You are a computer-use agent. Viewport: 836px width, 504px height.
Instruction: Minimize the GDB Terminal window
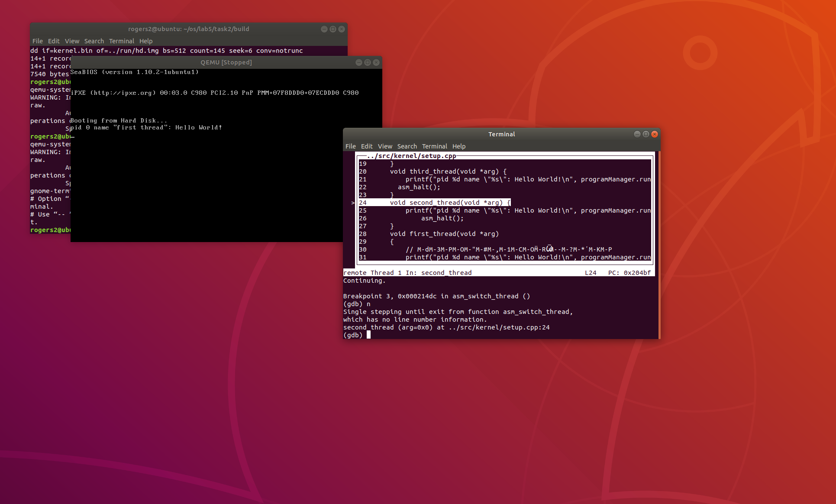(x=637, y=134)
